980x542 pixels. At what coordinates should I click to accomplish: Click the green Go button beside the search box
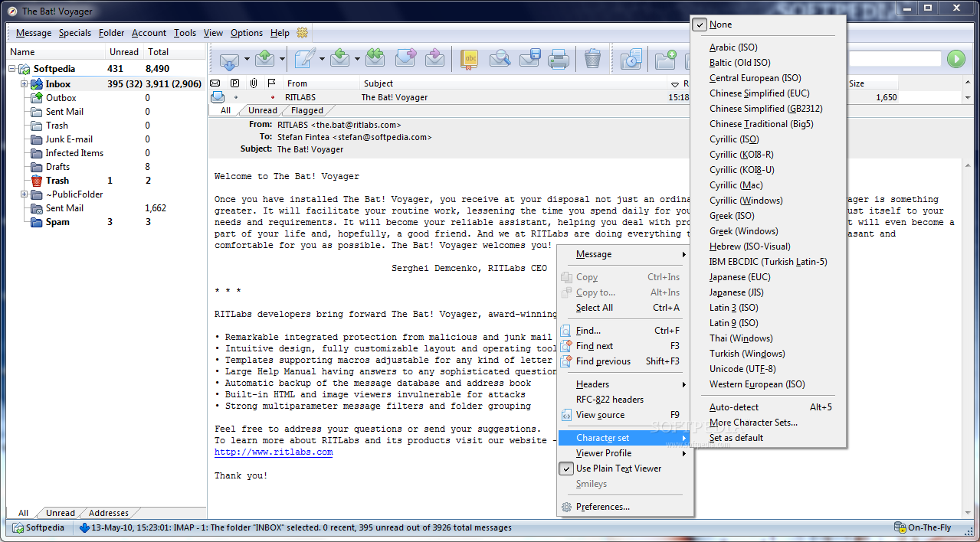coord(955,59)
